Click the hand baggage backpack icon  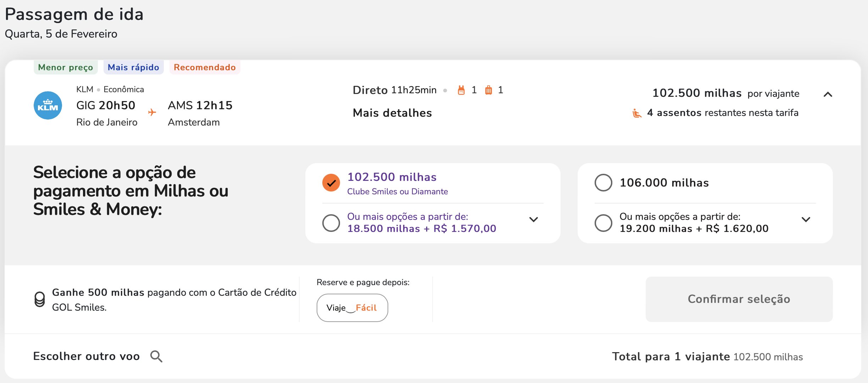coord(461,90)
